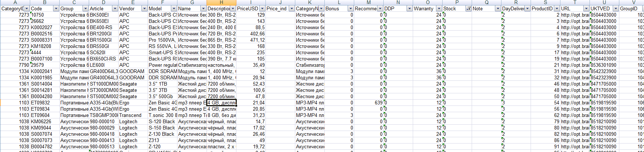This screenshot has height=152, width=644.
Task: Click the active filter icon on Stock column
Action: 468,8
